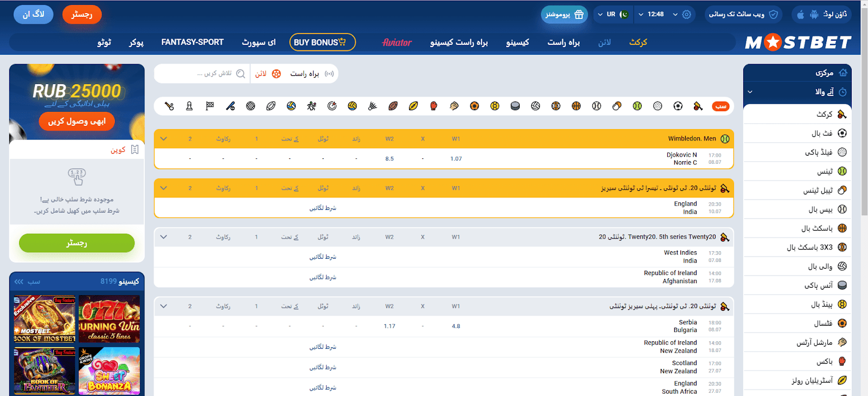Open the 12:48 time zone dropdown
The image size is (868, 396).
click(652, 15)
